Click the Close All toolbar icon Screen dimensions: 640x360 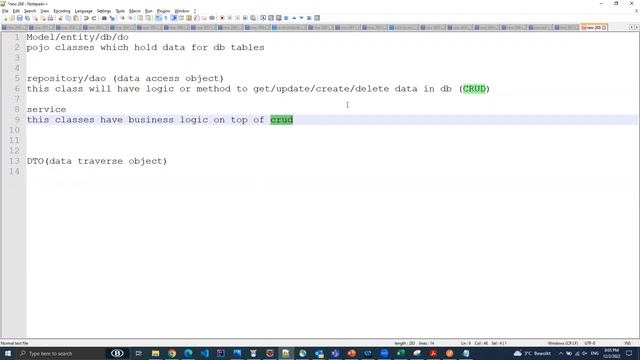[x=42, y=18]
